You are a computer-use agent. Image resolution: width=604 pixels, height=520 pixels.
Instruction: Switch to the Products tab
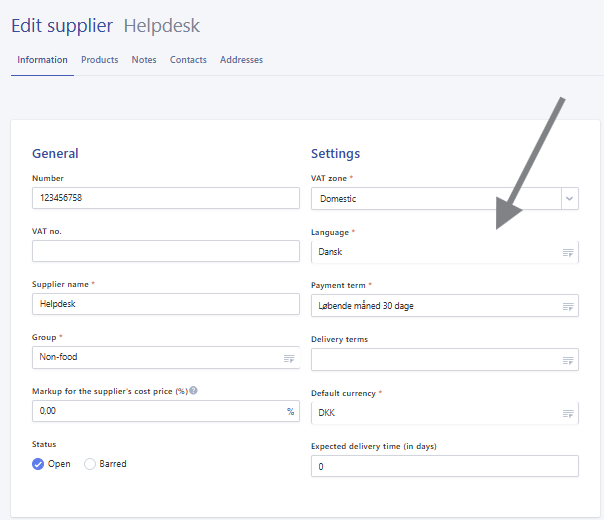[x=100, y=60]
